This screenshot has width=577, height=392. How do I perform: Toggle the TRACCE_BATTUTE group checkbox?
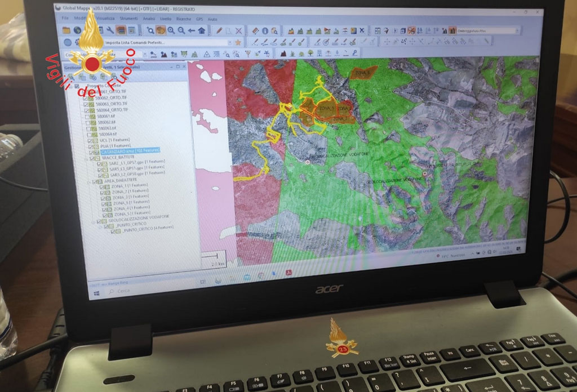(92, 158)
